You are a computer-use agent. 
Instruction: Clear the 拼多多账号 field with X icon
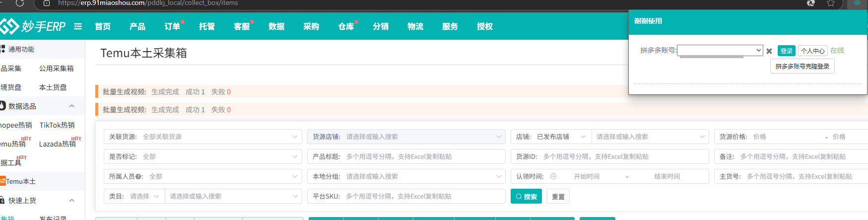point(769,51)
